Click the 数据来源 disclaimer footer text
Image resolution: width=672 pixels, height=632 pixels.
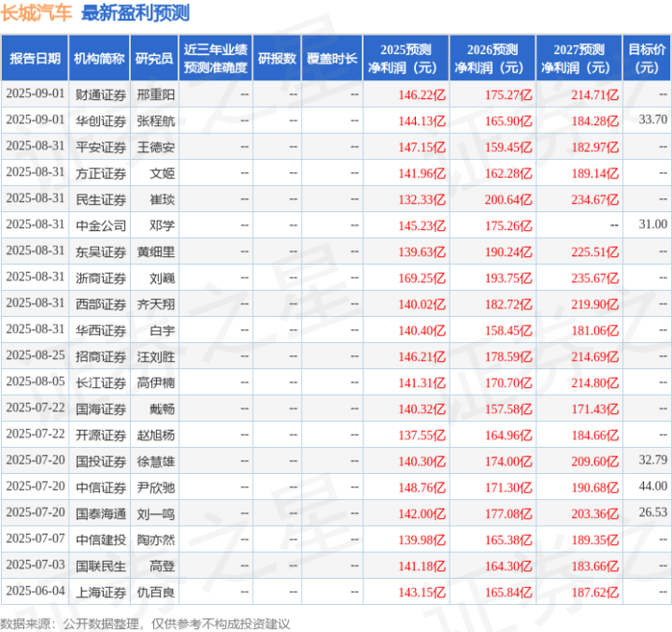click(145, 624)
